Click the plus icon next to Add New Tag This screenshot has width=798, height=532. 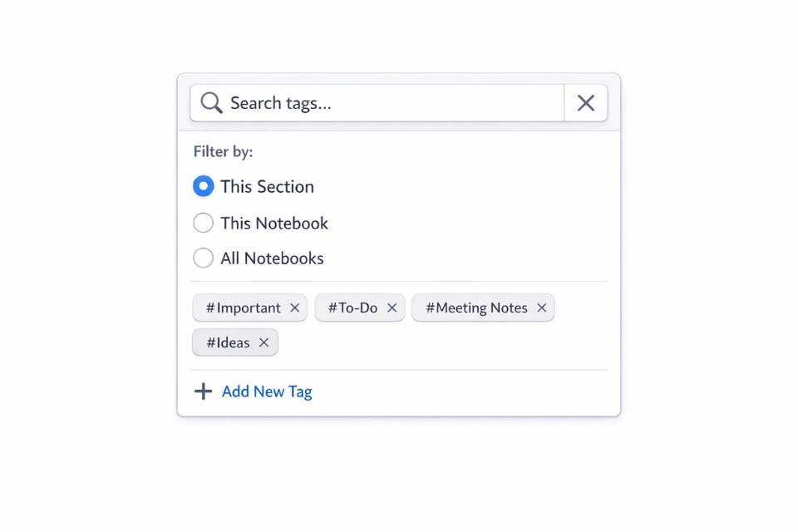tap(203, 391)
